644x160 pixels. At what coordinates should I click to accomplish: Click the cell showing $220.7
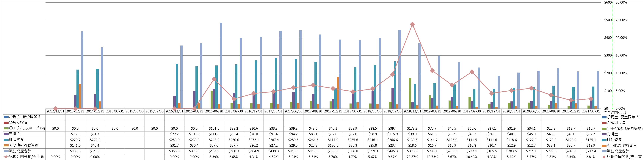pos(75,140)
